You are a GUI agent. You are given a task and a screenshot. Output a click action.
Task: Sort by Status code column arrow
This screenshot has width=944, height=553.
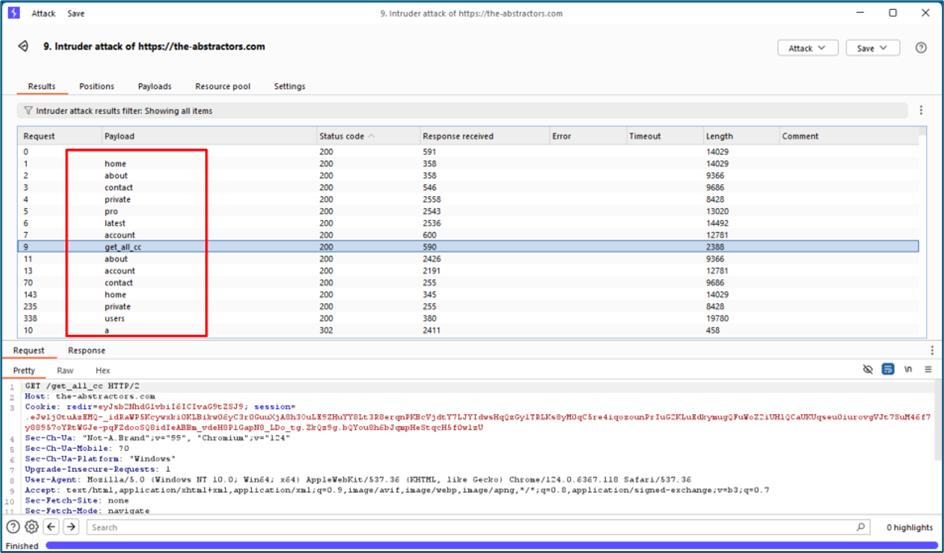coord(371,136)
